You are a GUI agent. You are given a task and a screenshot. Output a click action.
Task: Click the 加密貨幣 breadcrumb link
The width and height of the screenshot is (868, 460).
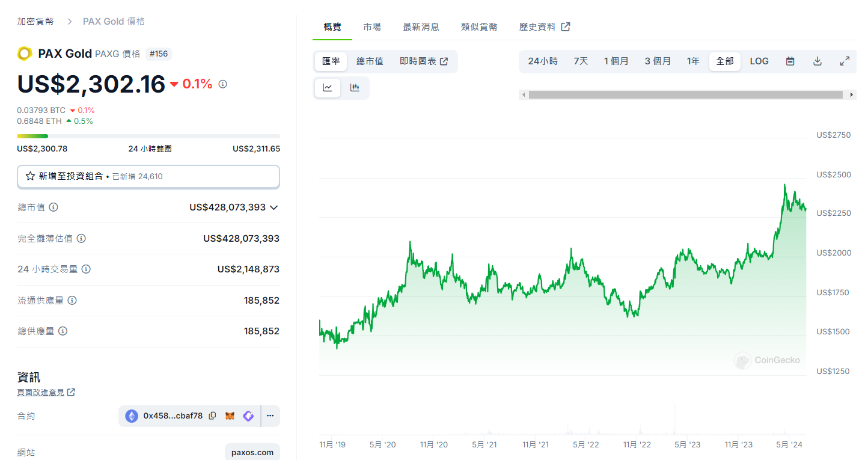(x=35, y=22)
